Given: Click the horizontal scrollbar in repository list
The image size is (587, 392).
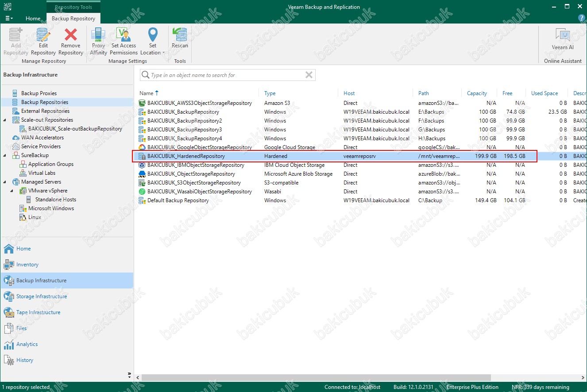Looking at the screenshot, I should point(317,378).
